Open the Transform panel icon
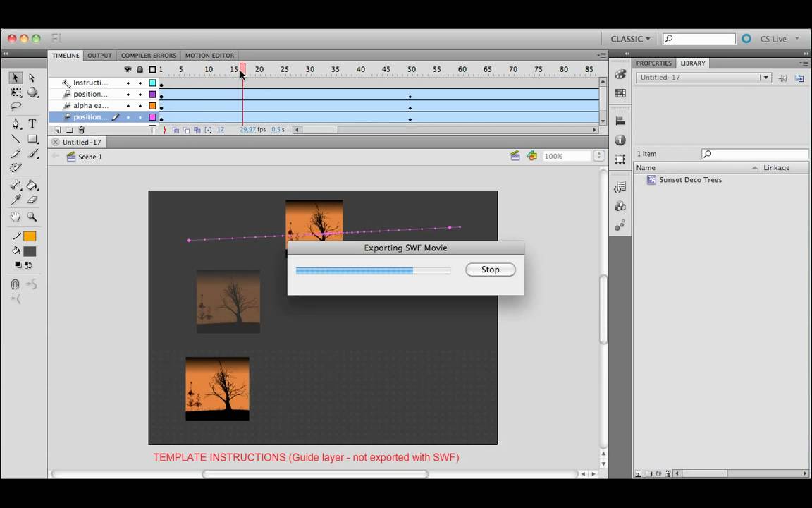This screenshot has width=812, height=508. 620,159
